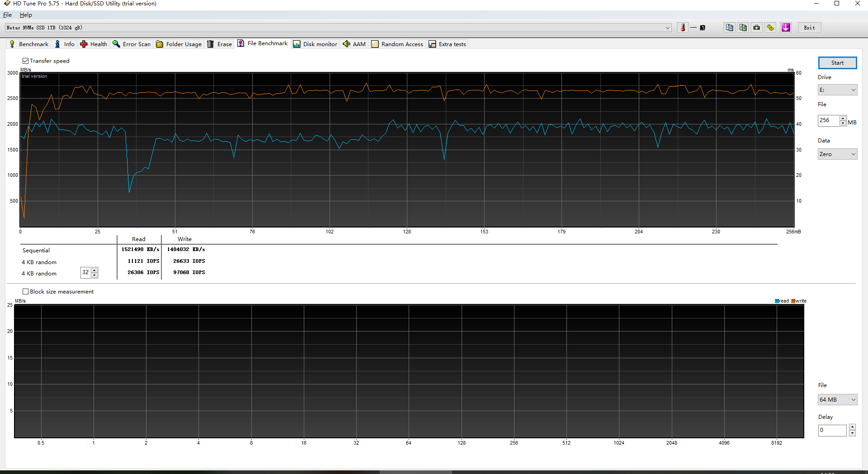Viewport: 868px width, 474px height.
Task: Enable Block size measurement checkbox
Action: 26,292
